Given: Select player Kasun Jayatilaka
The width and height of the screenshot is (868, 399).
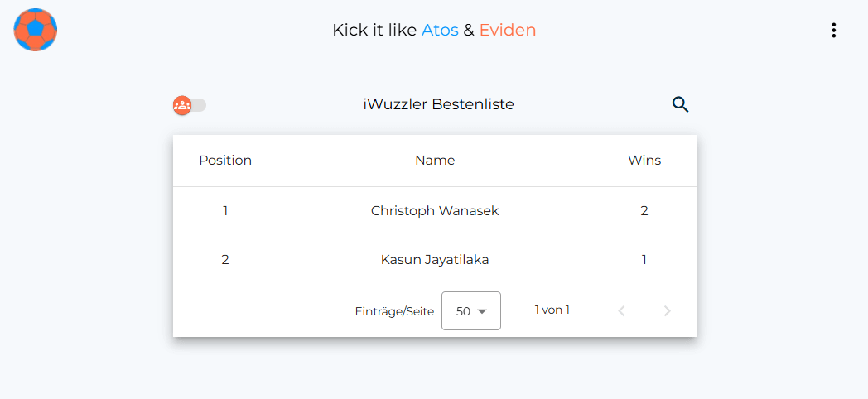Looking at the screenshot, I should [x=435, y=260].
